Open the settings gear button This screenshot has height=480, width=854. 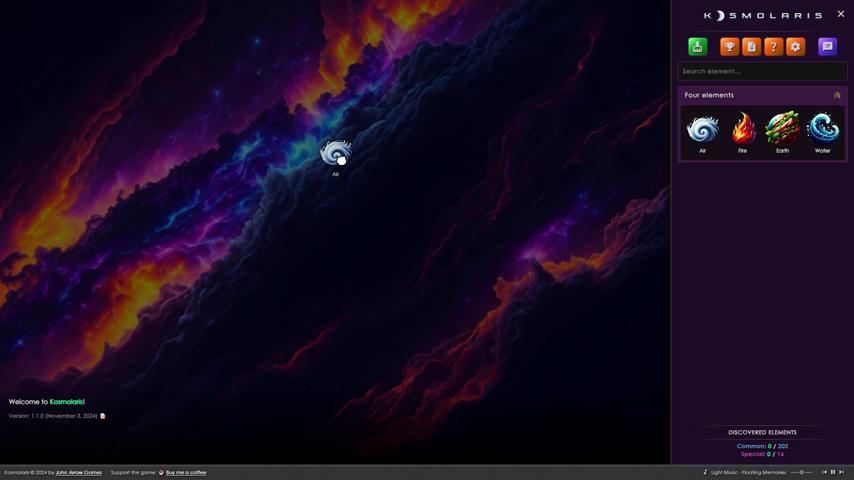(795, 47)
